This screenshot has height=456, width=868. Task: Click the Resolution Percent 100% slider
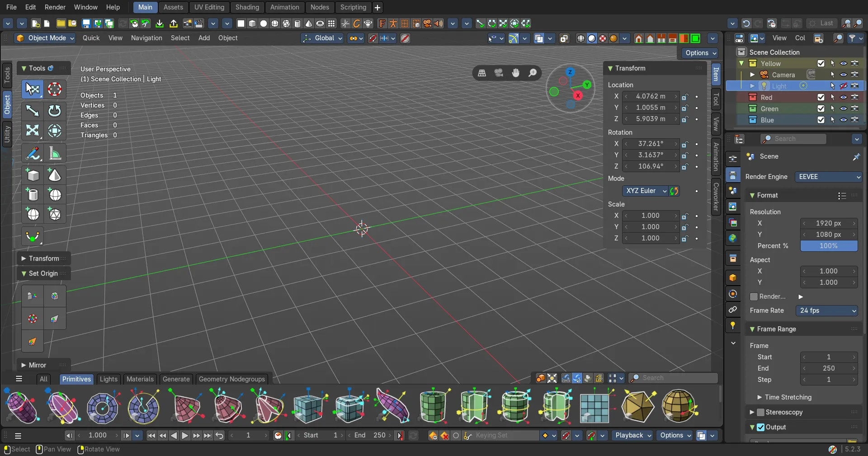tap(829, 246)
